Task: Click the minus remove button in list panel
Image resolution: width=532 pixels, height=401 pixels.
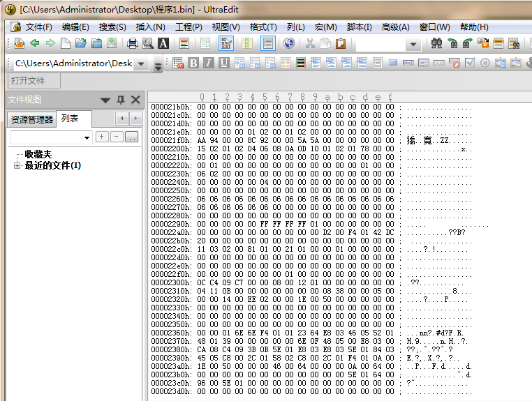Action: point(117,137)
